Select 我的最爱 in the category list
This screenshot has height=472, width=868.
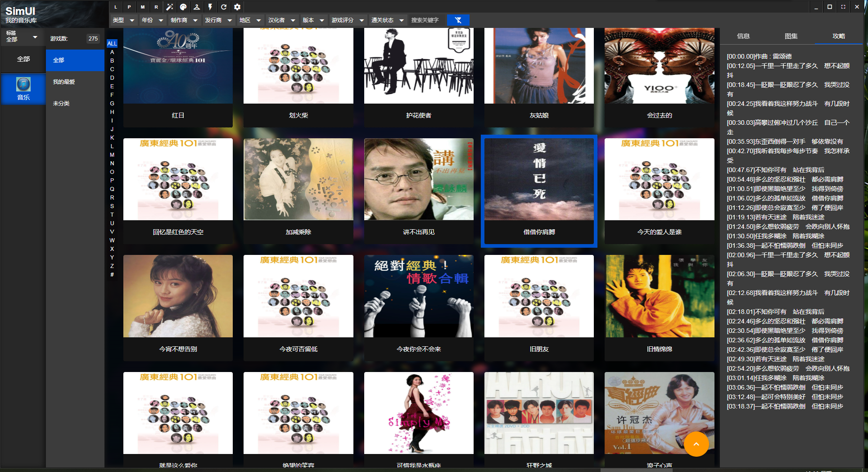point(64,82)
